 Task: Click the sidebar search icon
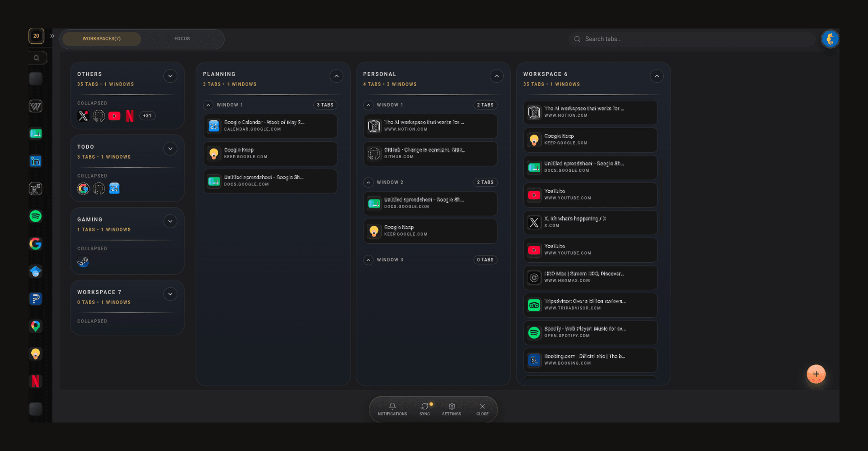click(36, 58)
